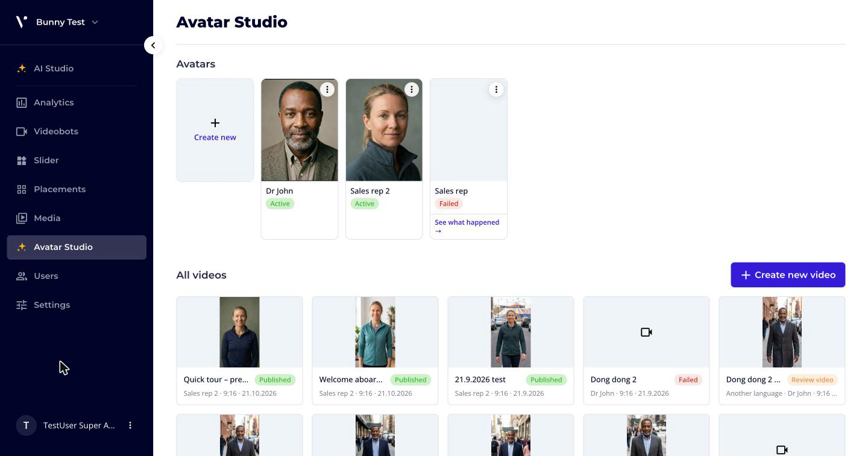
Task: Click the Create new avatar card
Action: (x=215, y=130)
